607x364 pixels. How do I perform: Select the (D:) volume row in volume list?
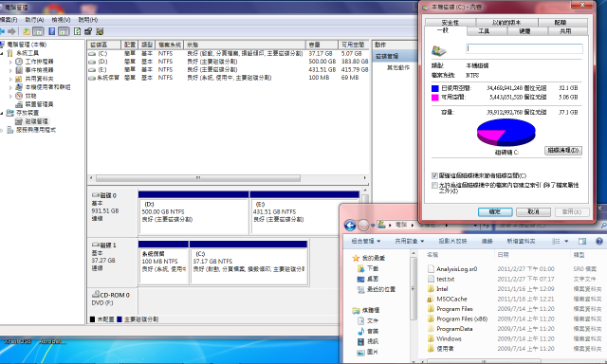pos(228,62)
